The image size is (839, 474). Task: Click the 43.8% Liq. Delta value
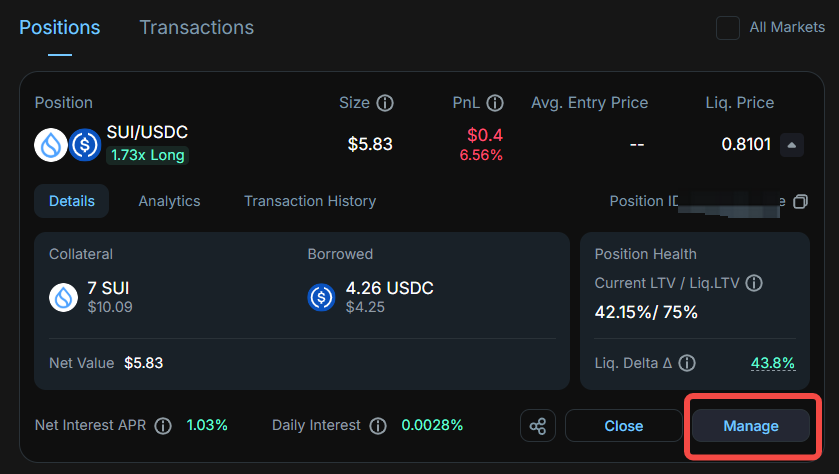(x=773, y=363)
